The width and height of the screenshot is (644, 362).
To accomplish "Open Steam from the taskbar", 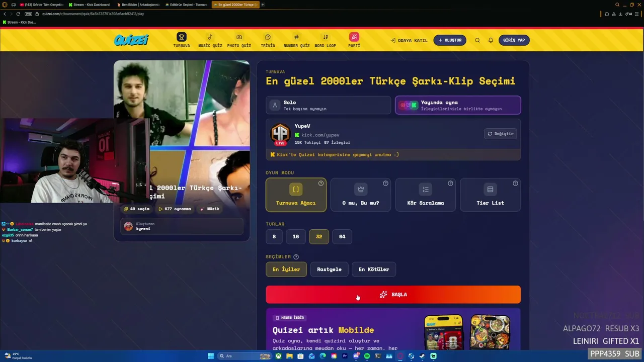I will (422, 356).
